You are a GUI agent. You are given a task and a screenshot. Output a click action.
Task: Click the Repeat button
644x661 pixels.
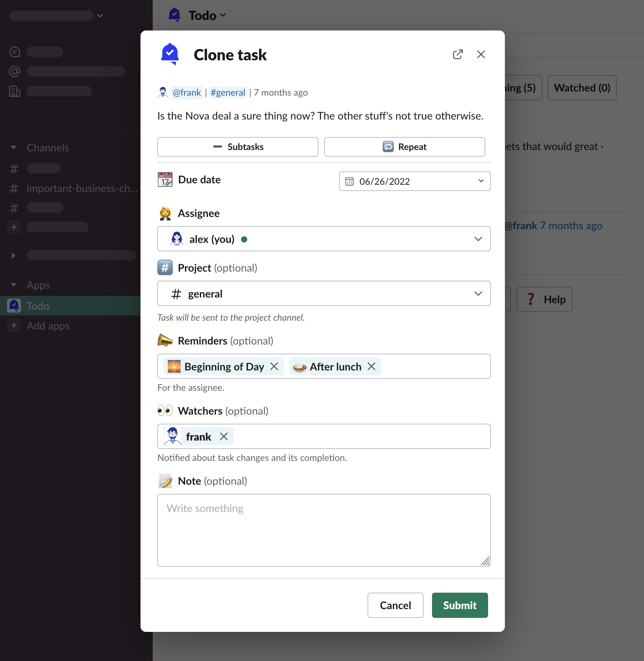pos(404,147)
